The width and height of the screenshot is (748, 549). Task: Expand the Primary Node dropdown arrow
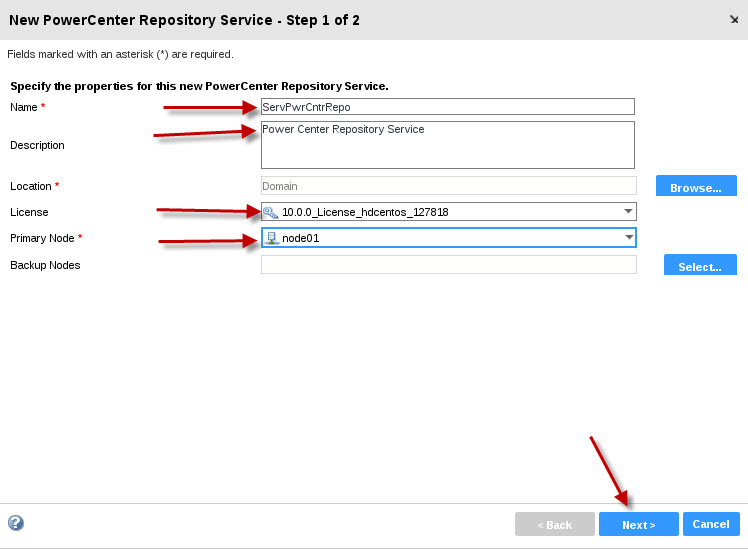[629, 237]
